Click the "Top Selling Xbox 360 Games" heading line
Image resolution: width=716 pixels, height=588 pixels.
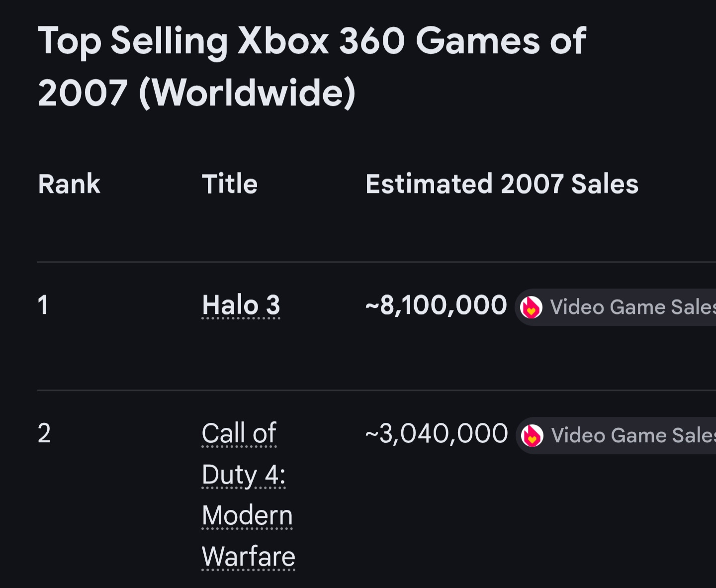coord(312,41)
